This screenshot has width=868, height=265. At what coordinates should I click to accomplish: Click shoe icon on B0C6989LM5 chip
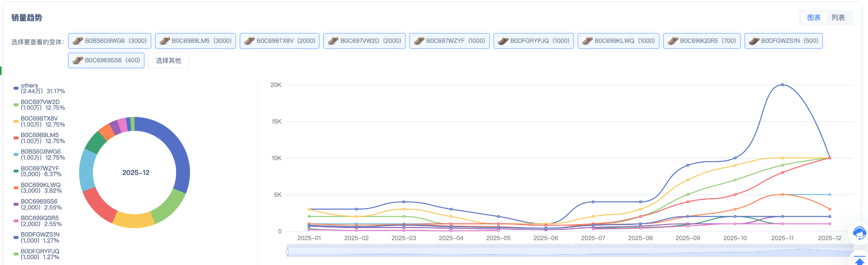(x=164, y=41)
